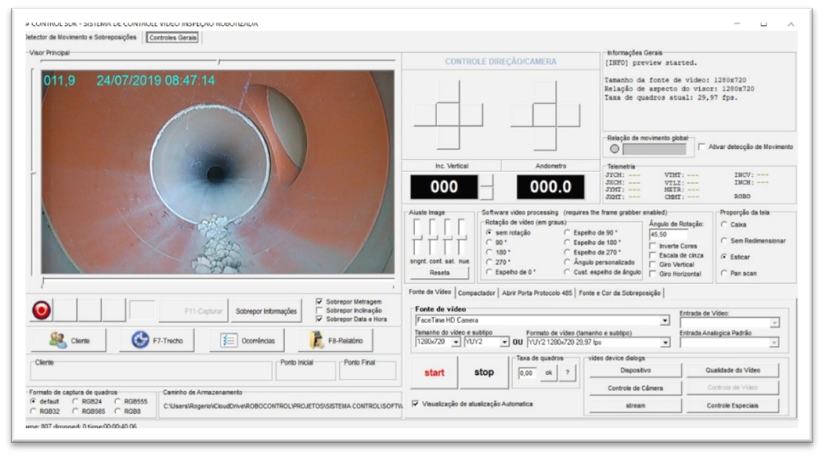Open Dispositivo device dialog
The height and width of the screenshot is (457, 824).
(635, 370)
